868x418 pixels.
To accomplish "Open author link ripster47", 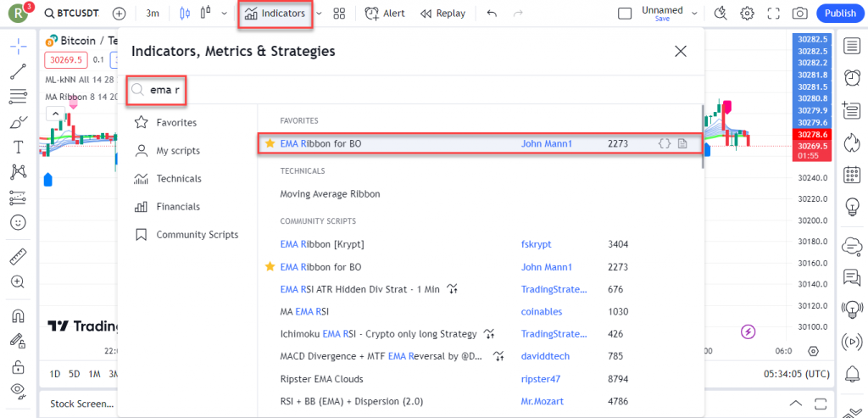I will 539,379.
